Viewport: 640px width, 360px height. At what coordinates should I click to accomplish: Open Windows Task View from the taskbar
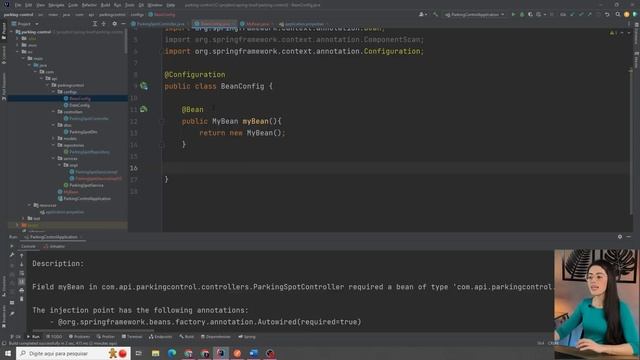point(139,353)
